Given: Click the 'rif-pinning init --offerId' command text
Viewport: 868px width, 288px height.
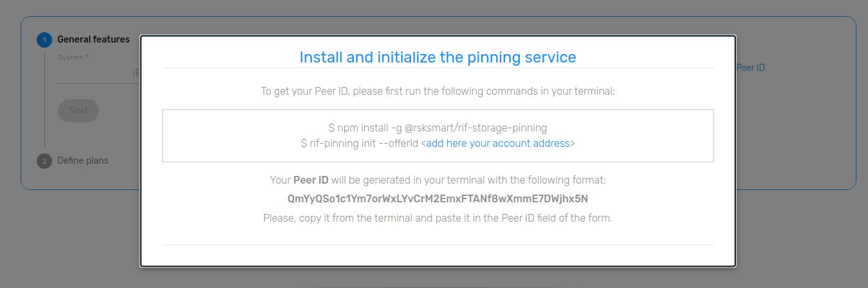Looking at the screenshot, I should coord(360,143).
